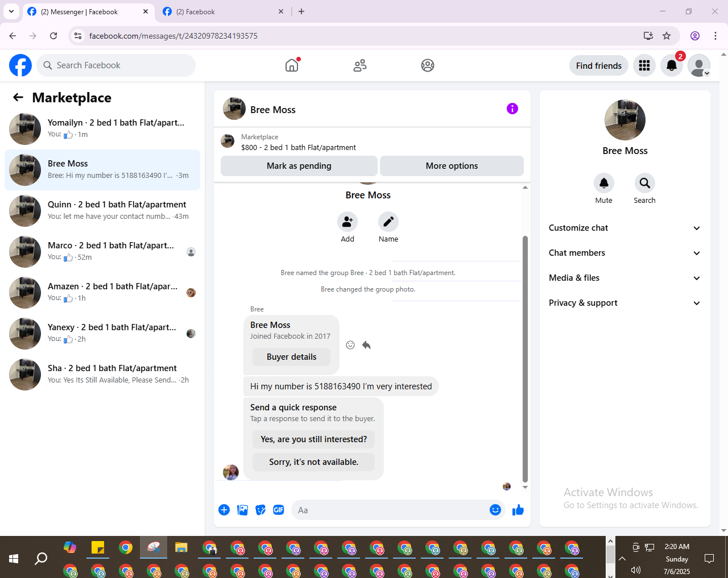Go back in browser history
The width and height of the screenshot is (728, 578).
pyautogui.click(x=13, y=36)
